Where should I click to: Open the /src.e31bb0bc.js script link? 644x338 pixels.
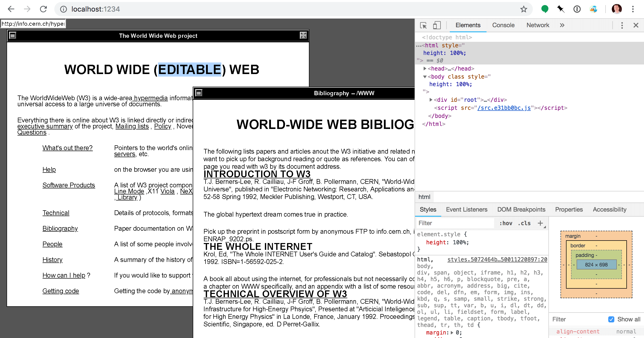pos(504,108)
